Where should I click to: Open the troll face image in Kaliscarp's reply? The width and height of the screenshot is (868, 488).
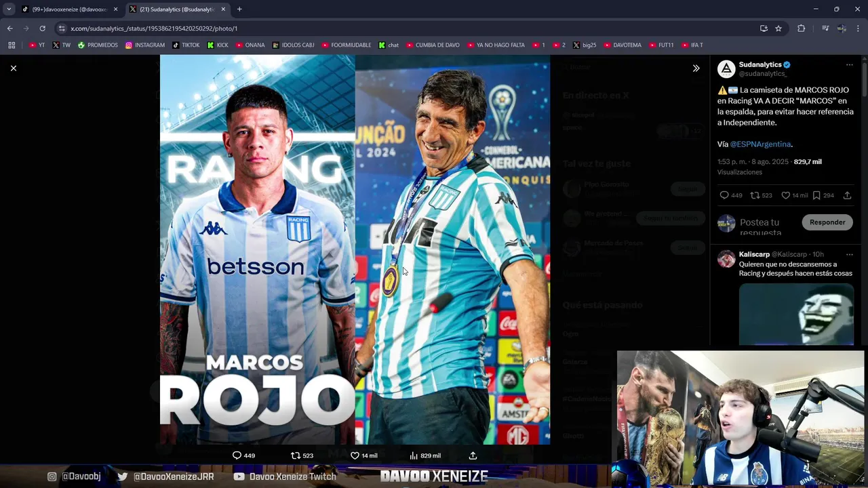796,314
